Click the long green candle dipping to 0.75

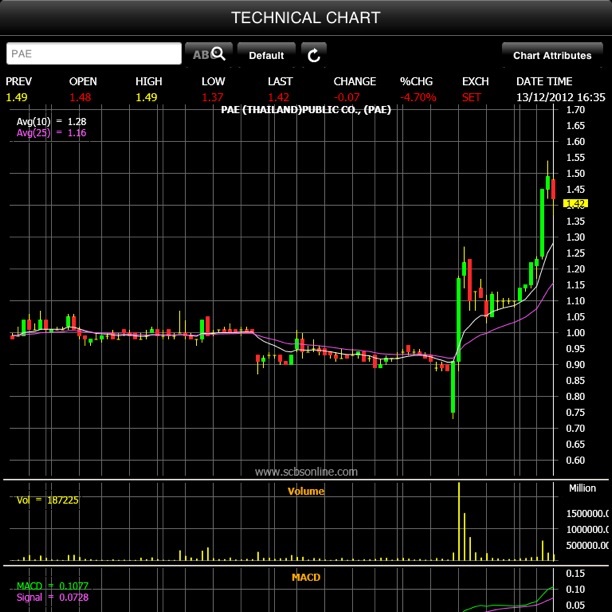pos(453,387)
